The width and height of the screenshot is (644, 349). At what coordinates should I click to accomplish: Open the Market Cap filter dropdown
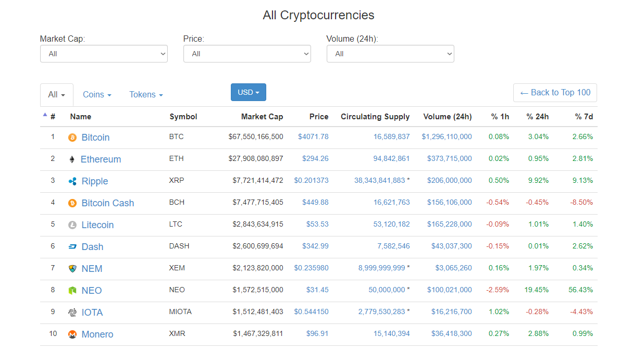tap(104, 54)
